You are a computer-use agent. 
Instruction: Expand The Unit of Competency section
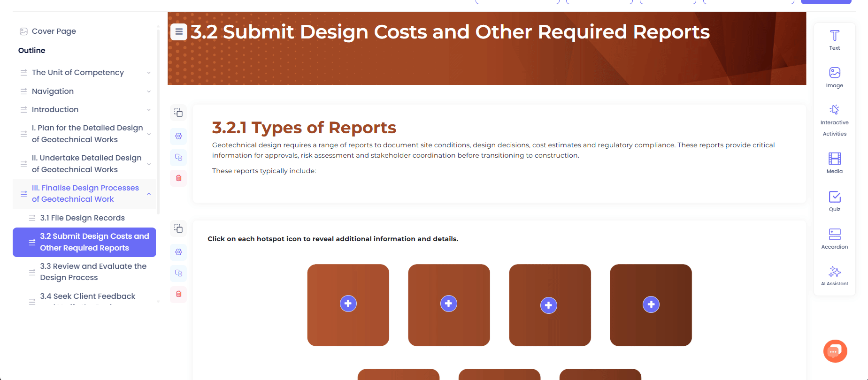coord(148,73)
